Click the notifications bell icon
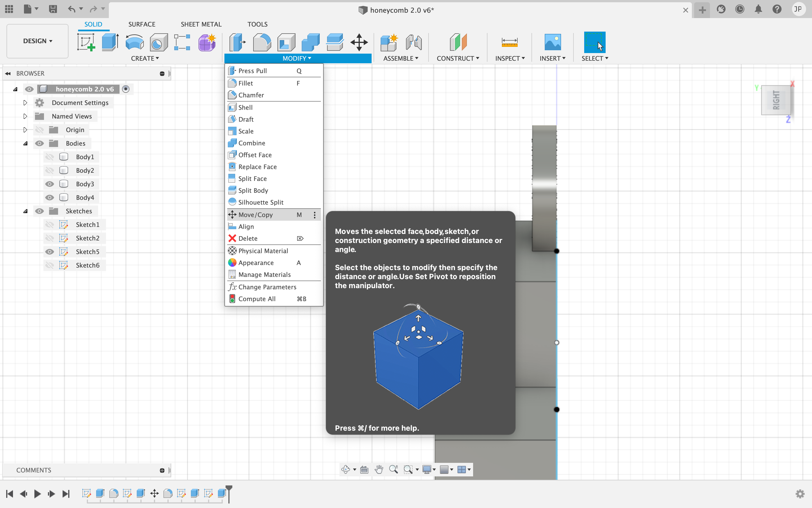 click(x=758, y=9)
